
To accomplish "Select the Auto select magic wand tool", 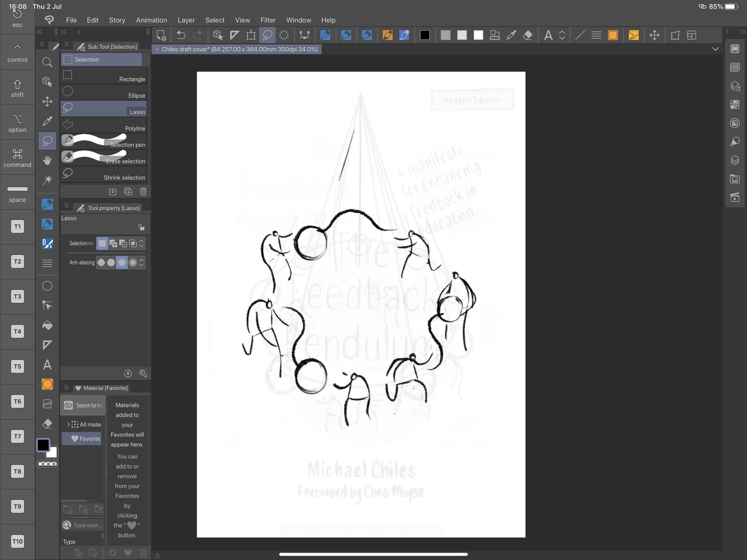I will click(47, 180).
